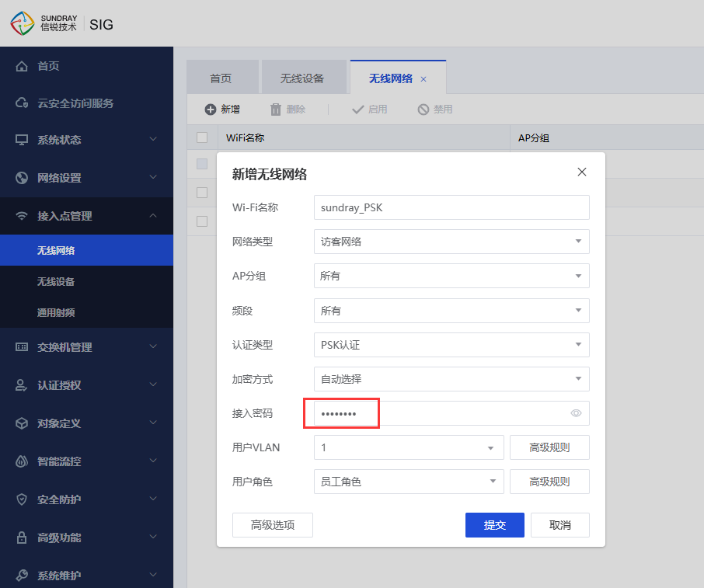Open the 加密方式 dropdown
This screenshot has width=704, height=588.
[x=451, y=379]
